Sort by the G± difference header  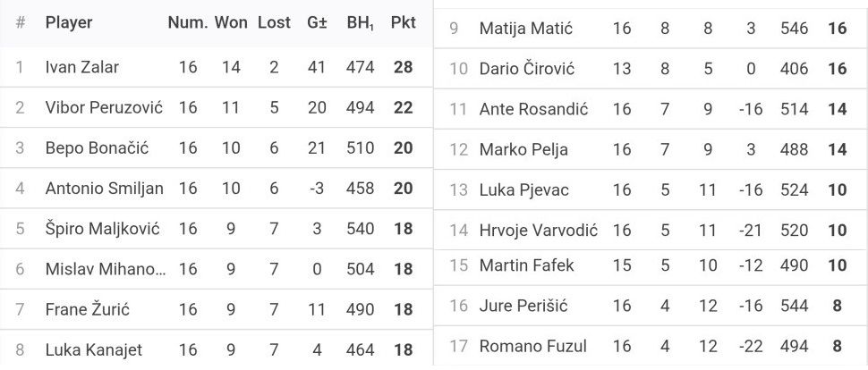317,22
